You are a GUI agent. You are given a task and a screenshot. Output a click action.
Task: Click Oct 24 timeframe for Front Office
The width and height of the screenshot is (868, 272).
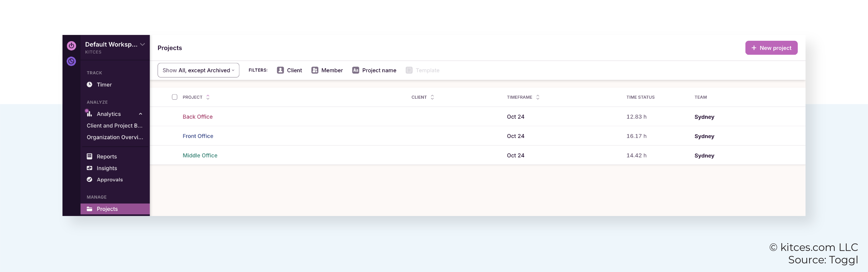(x=516, y=136)
